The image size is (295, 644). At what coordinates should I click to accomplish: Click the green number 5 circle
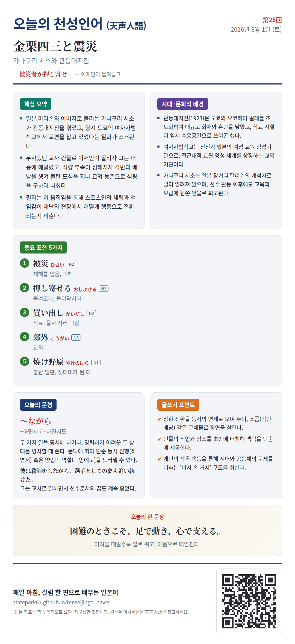[x=25, y=361]
